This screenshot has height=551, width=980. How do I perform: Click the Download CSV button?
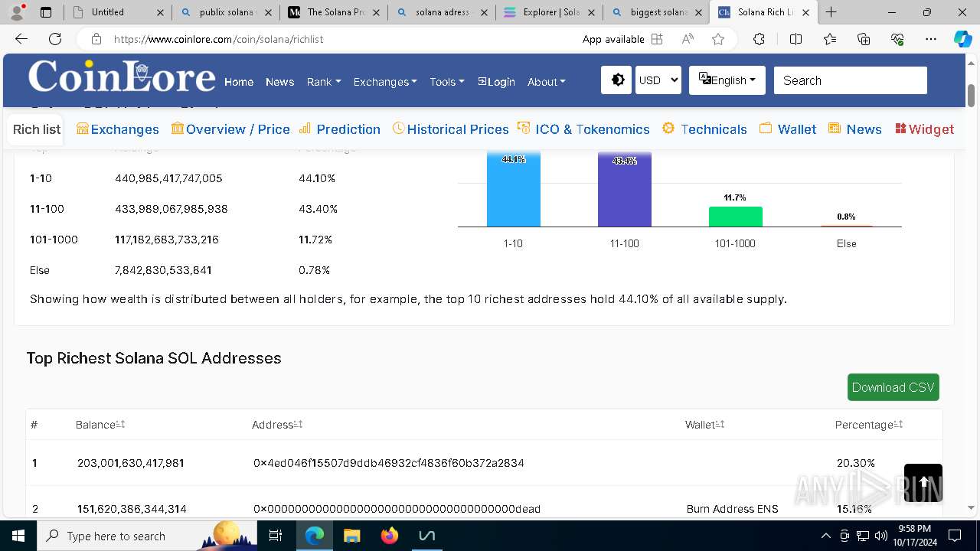click(x=893, y=387)
